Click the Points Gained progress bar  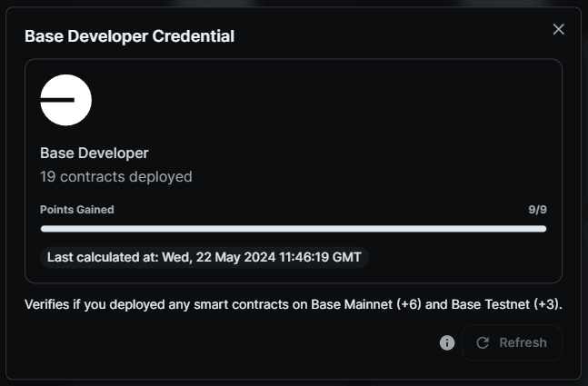point(294,229)
